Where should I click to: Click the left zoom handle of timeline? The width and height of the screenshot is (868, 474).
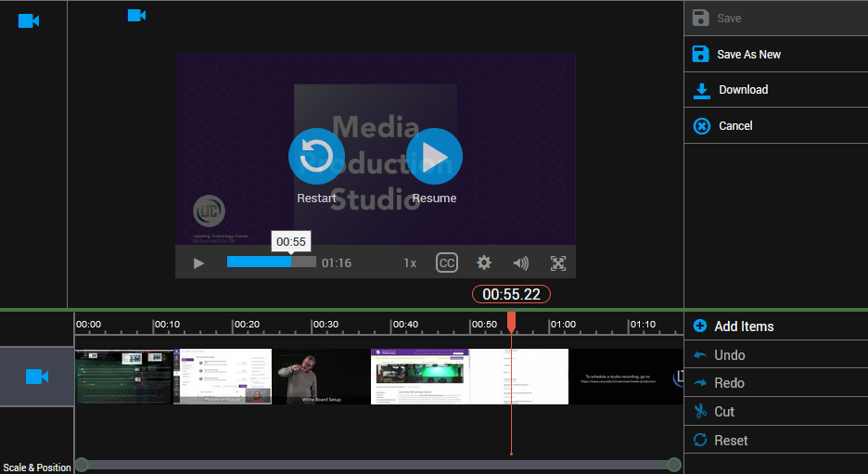(x=82, y=465)
